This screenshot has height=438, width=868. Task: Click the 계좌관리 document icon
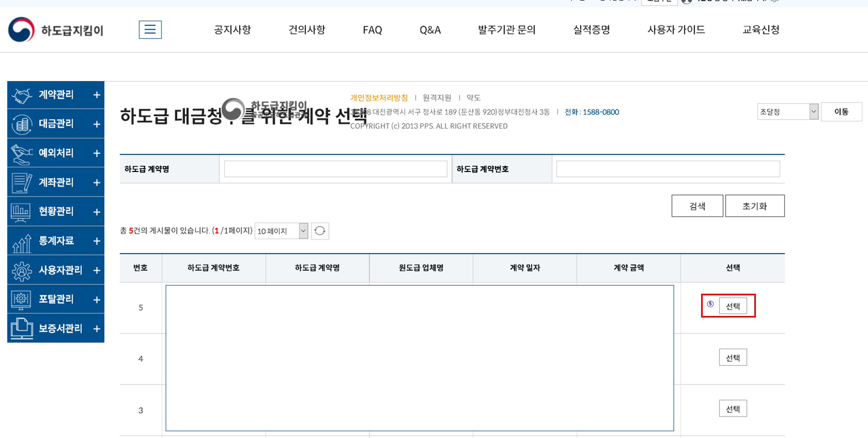(22, 182)
